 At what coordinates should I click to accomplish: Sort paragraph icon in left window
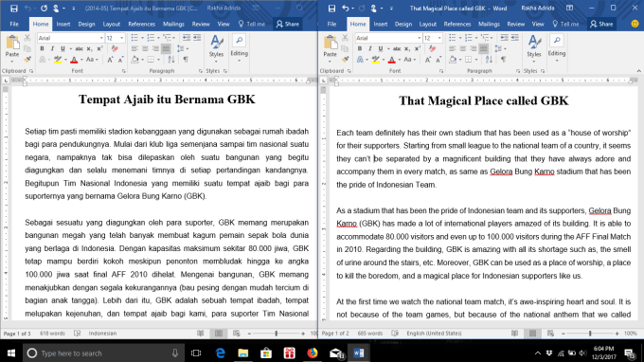pyautogui.click(x=171, y=60)
